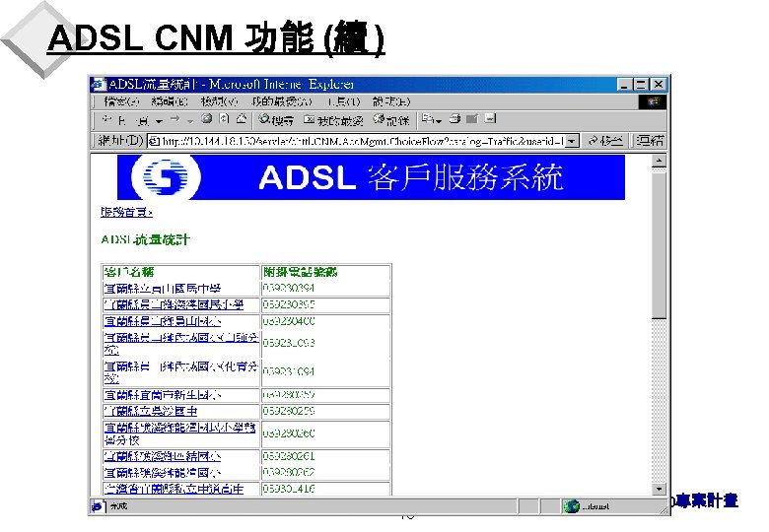The height and width of the screenshot is (532, 769).
Task: Close the Internet Explorer window
Action: click(659, 85)
